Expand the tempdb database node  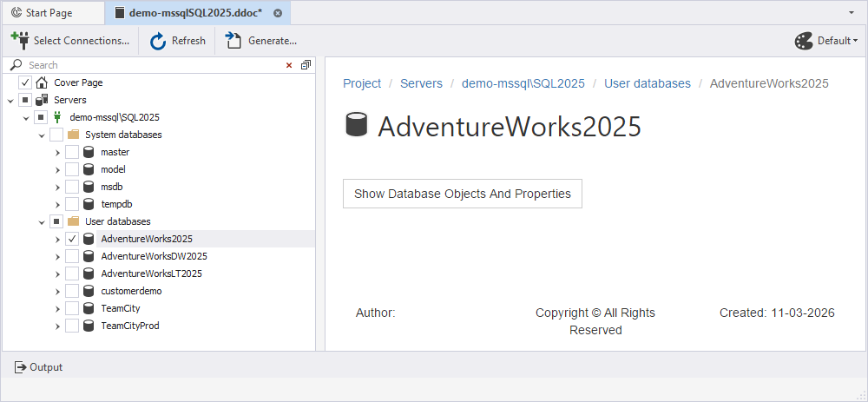click(57, 204)
